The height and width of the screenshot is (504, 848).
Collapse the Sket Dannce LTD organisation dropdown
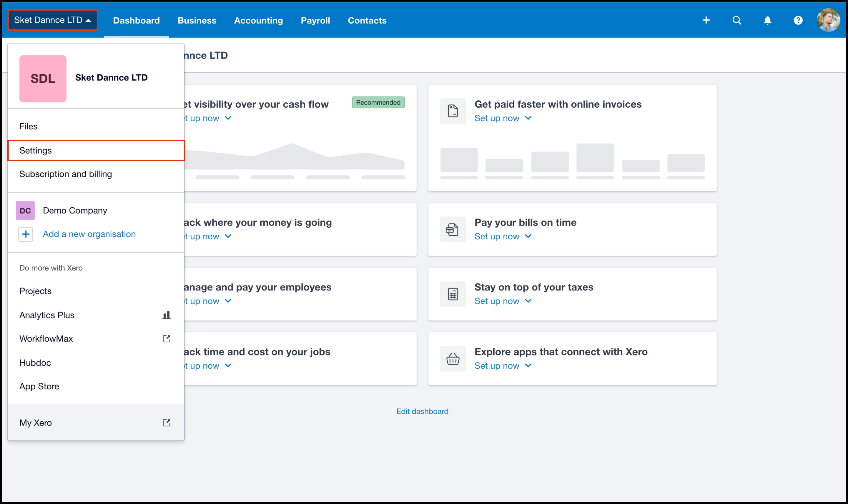(53, 20)
